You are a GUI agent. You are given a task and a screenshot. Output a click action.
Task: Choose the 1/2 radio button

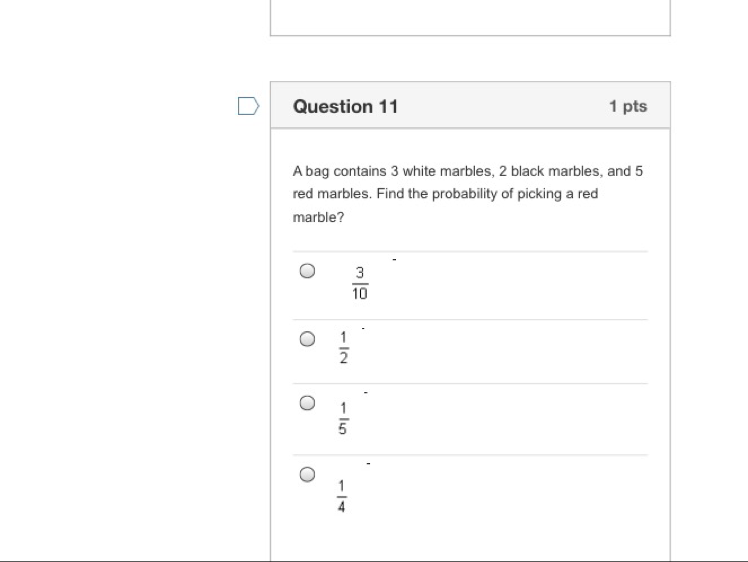coord(308,339)
